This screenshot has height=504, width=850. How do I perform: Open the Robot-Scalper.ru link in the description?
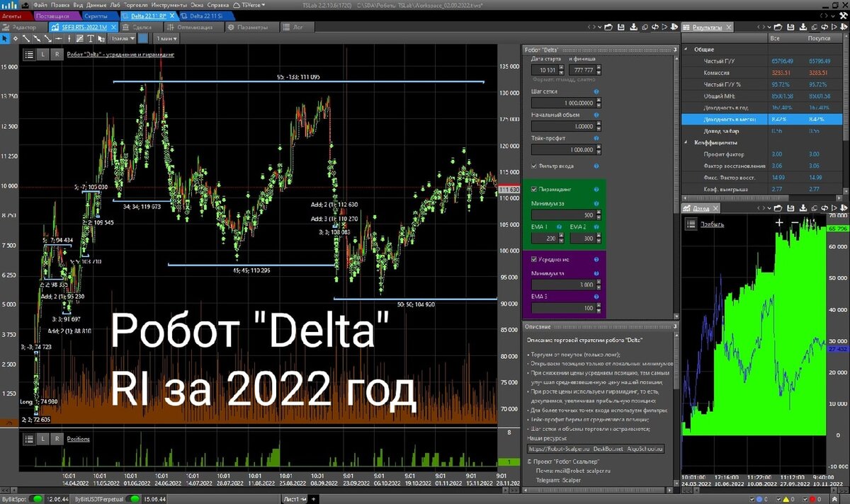[559, 449]
